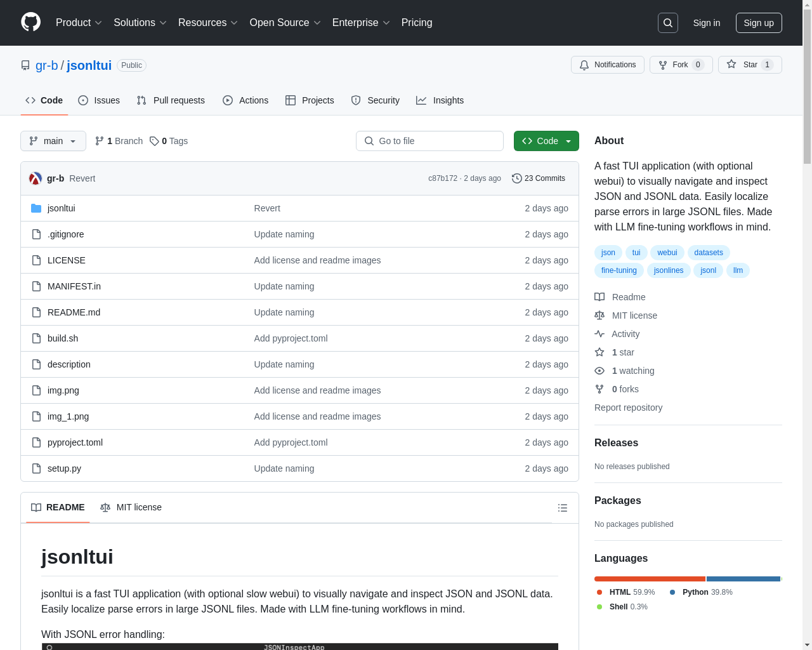Expand the Product menu
Screen dimensions: 812x650
tap(79, 23)
